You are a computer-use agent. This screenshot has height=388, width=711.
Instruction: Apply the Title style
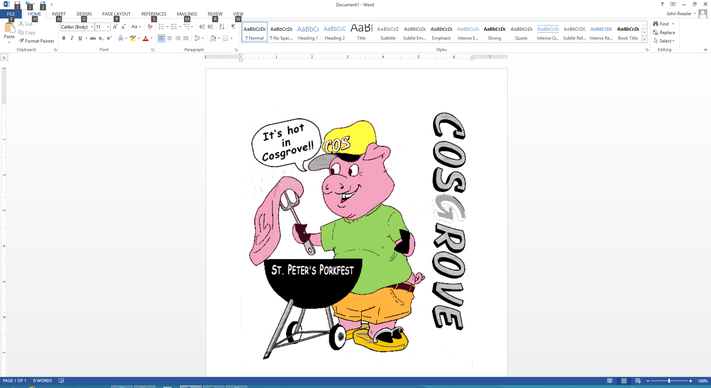point(361,32)
